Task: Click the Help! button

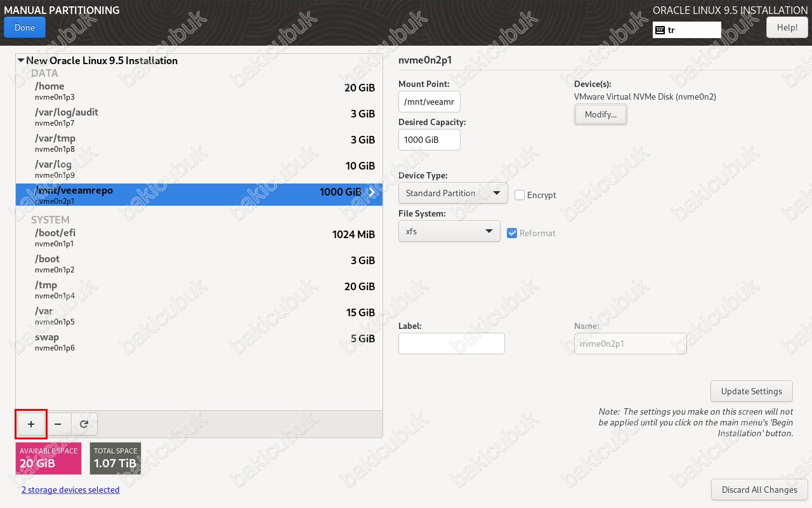Action: point(787,27)
